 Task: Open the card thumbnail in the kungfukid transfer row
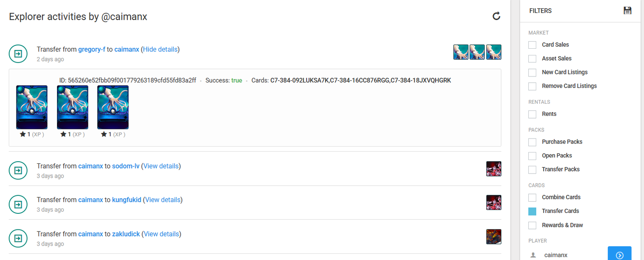(x=494, y=202)
